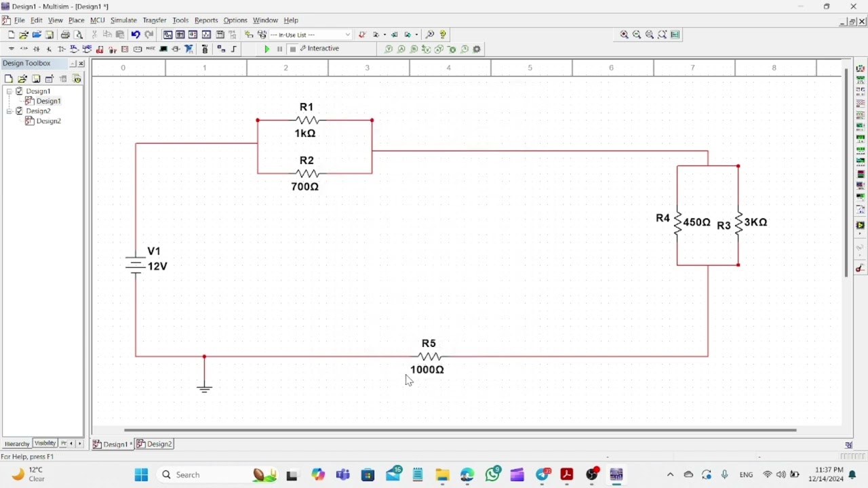Click the horizontal scrollbar under the schematic
868x488 pixels.
pyautogui.click(x=460, y=430)
